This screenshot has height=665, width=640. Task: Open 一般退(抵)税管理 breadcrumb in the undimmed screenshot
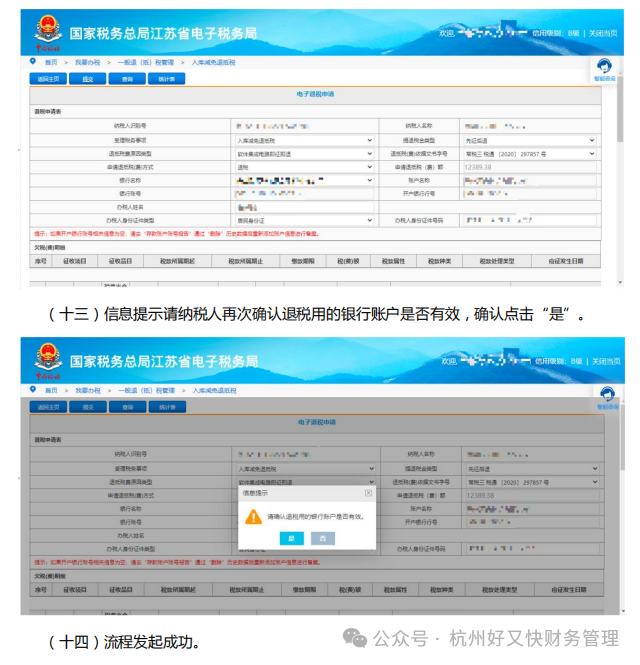pos(146,62)
